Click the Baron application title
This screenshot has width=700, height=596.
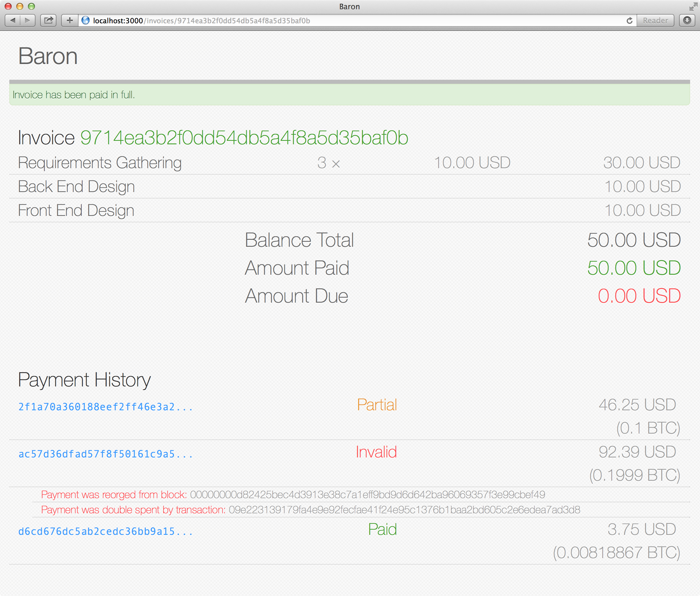[x=47, y=56]
